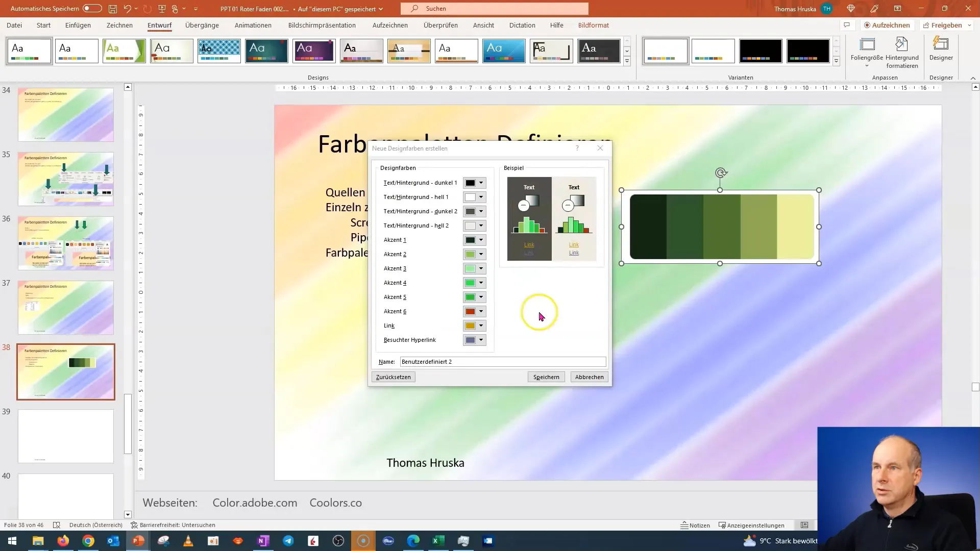This screenshot has width=980, height=551.
Task: Open the Ansicht tab
Action: click(483, 25)
